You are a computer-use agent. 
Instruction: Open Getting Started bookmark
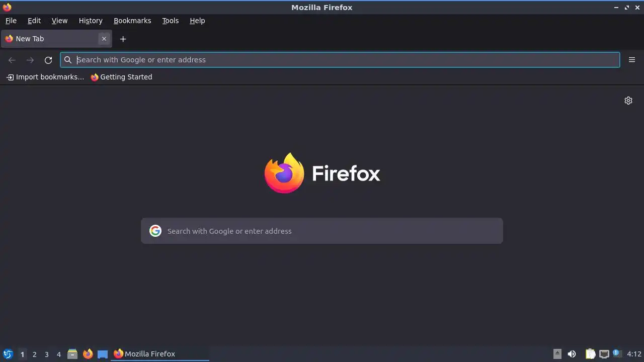click(x=121, y=77)
